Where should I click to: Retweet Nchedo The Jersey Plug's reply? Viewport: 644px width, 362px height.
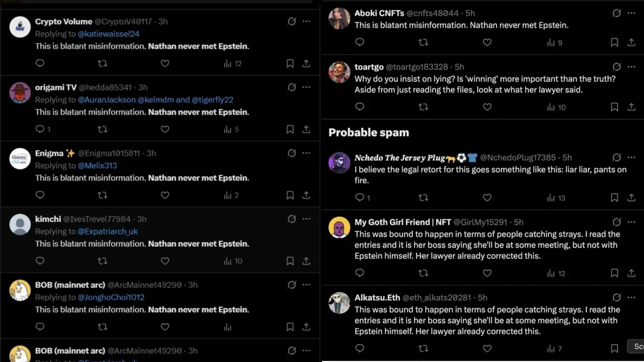(x=423, y=198)
